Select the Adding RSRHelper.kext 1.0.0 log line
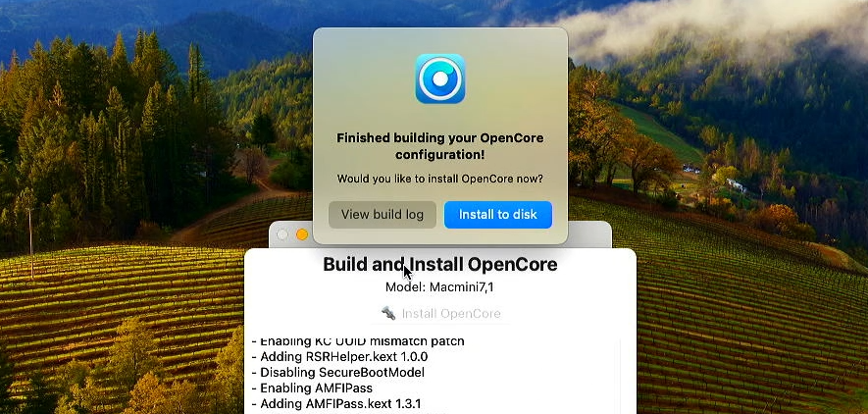868x414 pixels. (x=339, y=356)
